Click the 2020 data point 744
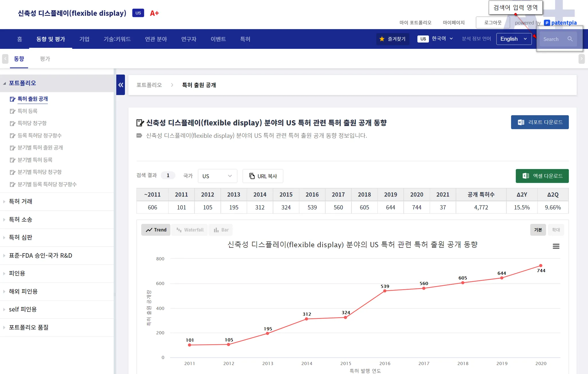The image size is (588, 374). point(541,266)
